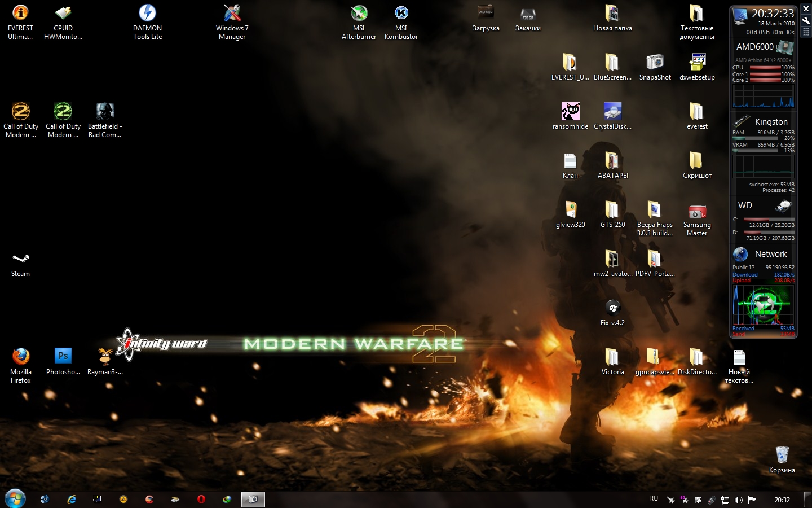The height and width of the screenshot is (508, 812).
Task: Click the Action Center flag tray icon
Action: [x=752, y=500]
